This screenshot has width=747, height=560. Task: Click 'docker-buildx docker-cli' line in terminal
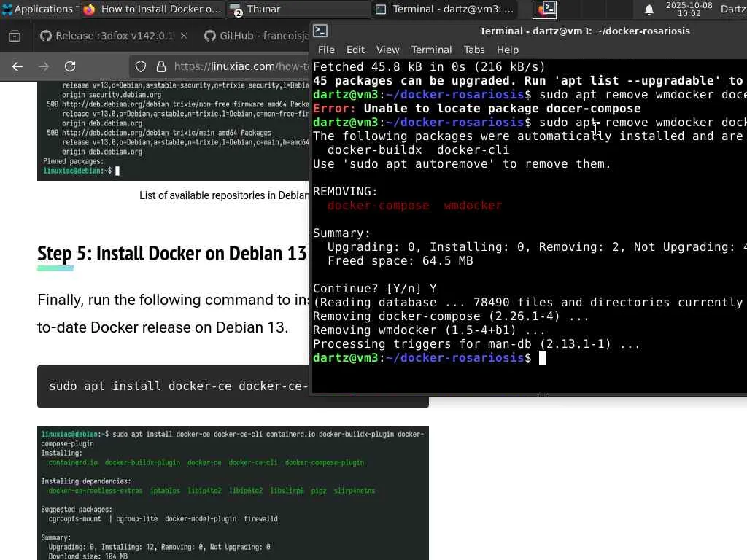coord(418,150)
